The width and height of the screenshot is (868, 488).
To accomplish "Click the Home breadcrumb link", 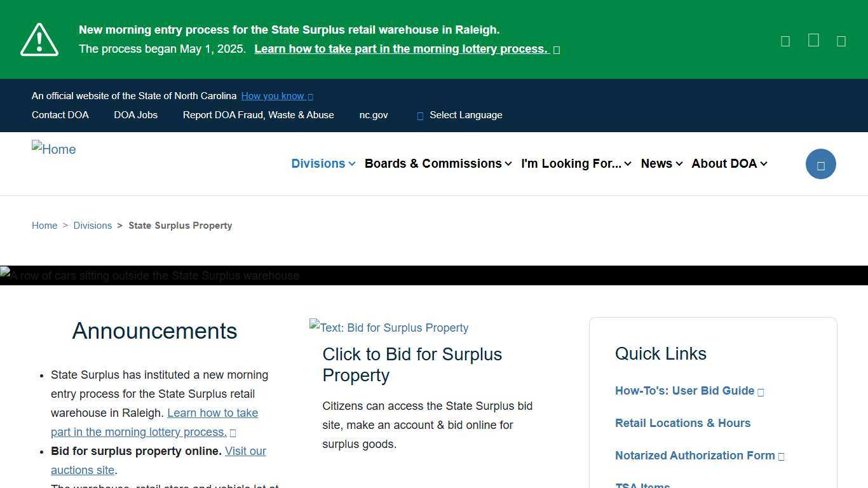I will pyautogui.click(x=44, y=225).
